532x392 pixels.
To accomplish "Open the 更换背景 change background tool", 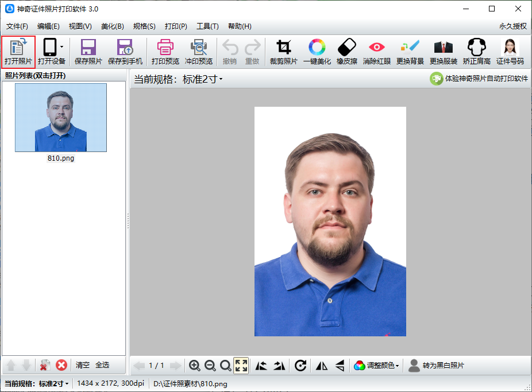I will click(x=410, y=52).
